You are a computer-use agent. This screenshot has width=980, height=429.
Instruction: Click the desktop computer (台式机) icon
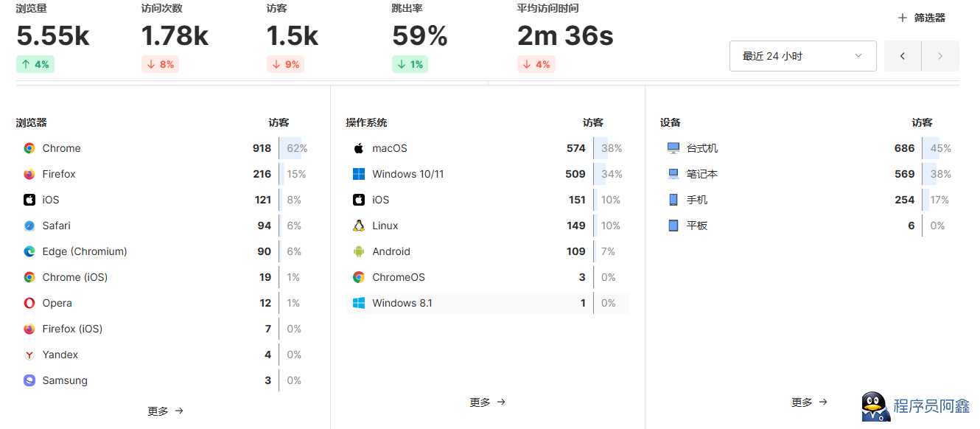pyautogui.click(x=673, y=148)
